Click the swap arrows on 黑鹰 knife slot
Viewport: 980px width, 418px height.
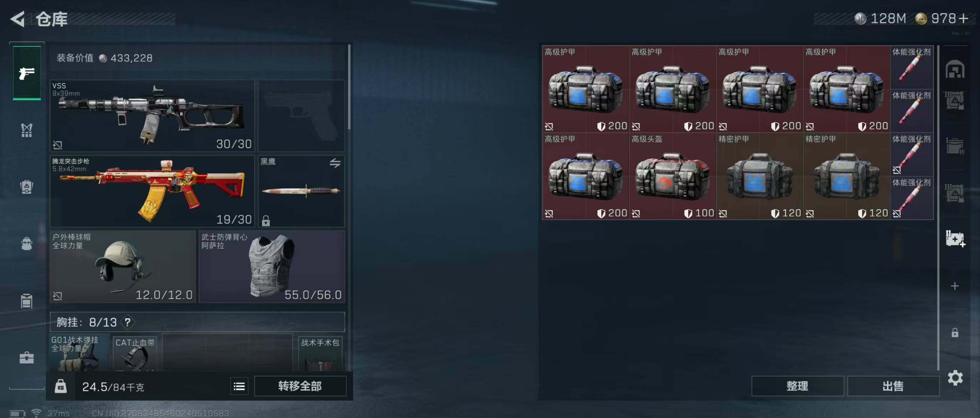click(x=335, y=163)
